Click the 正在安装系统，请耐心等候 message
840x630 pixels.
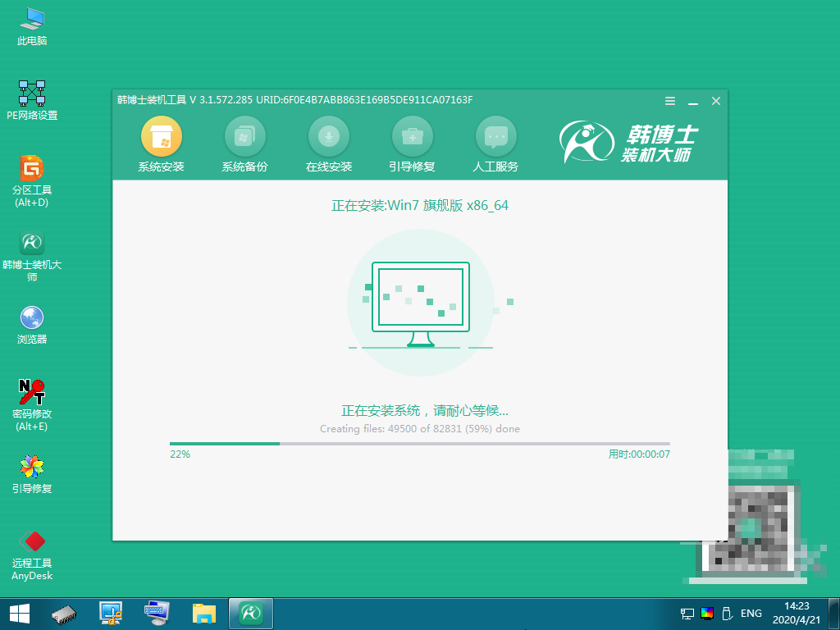[x=425, y=411]
